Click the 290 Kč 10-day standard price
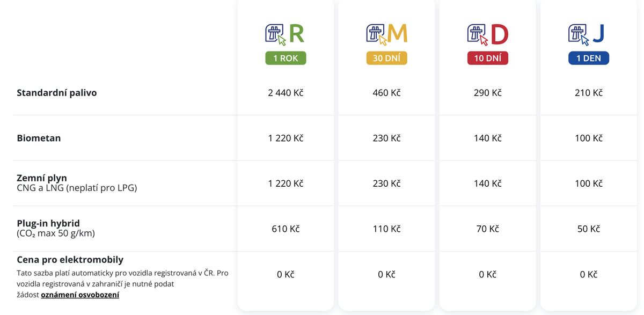 (x=488, y=93)
